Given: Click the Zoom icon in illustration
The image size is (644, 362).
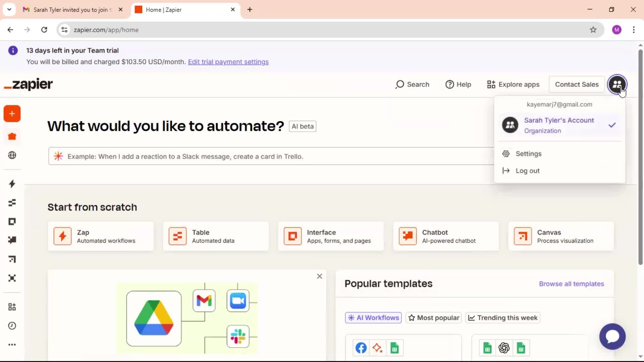Looking at the screenshot, I should [x=238, y=301].
